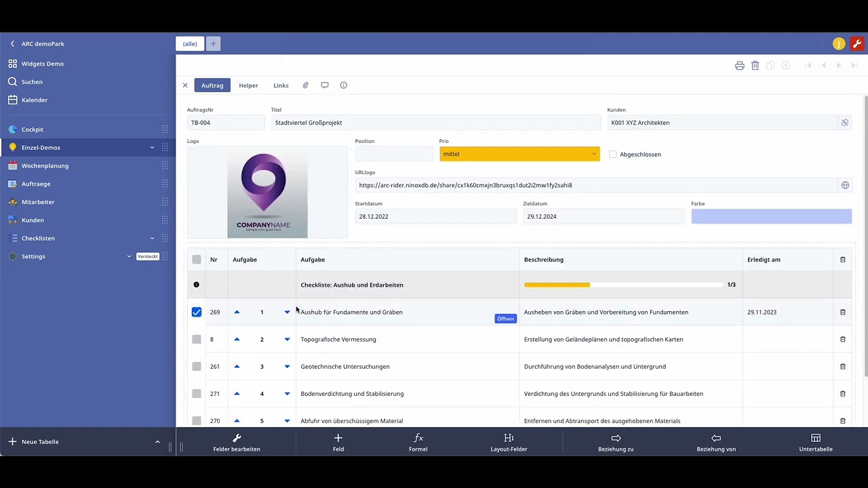Expand the Settings group chevron
868x488 pixels.
(129, 256)
